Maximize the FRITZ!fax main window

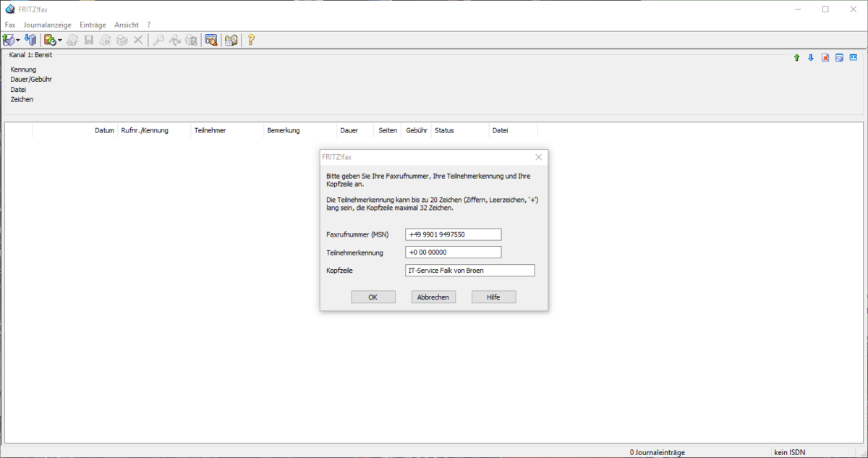[x=825, y=9]
